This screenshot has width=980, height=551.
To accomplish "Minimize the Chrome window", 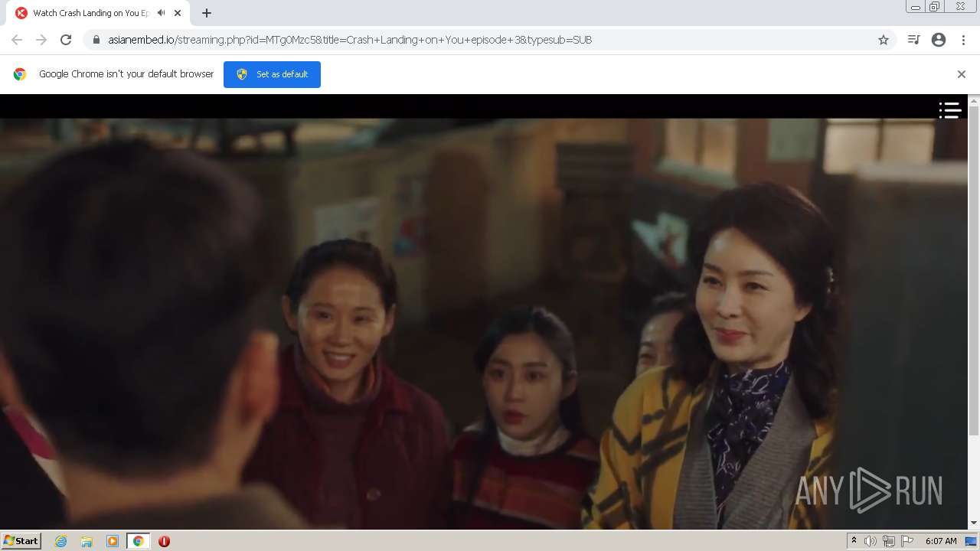I will click(915, 7).
